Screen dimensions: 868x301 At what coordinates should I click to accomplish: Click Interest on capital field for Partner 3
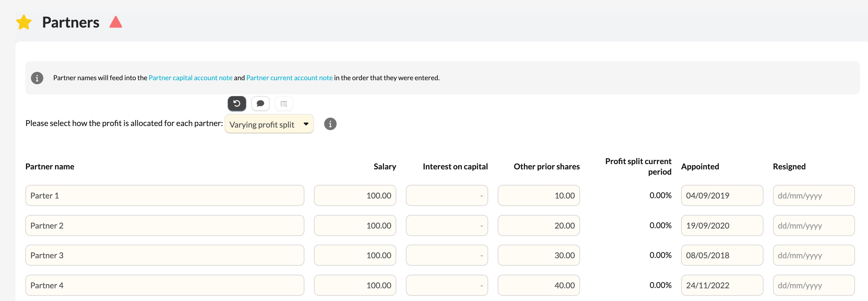click(x=447, y=255)
